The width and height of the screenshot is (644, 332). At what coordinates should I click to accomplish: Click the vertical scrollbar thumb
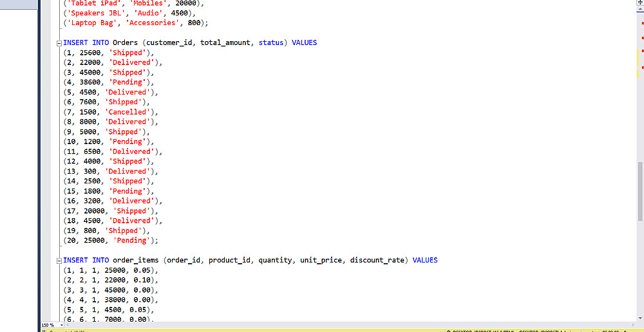(640, 192)
